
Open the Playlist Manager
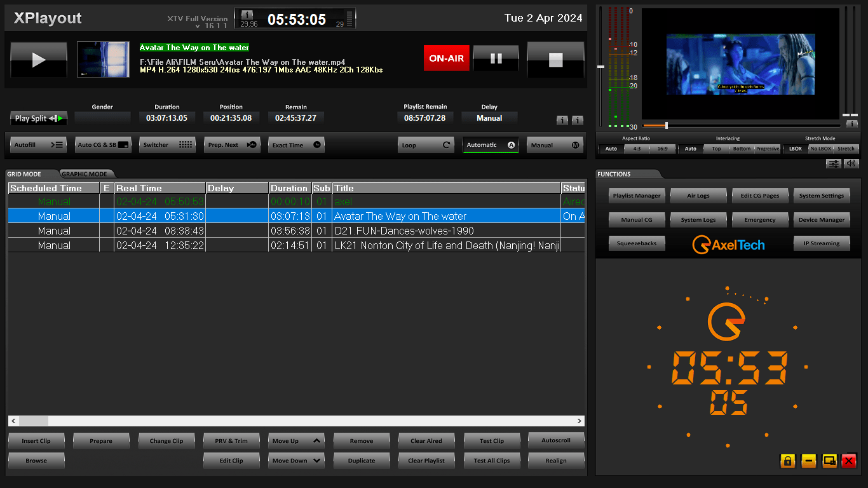click(637, 196)
